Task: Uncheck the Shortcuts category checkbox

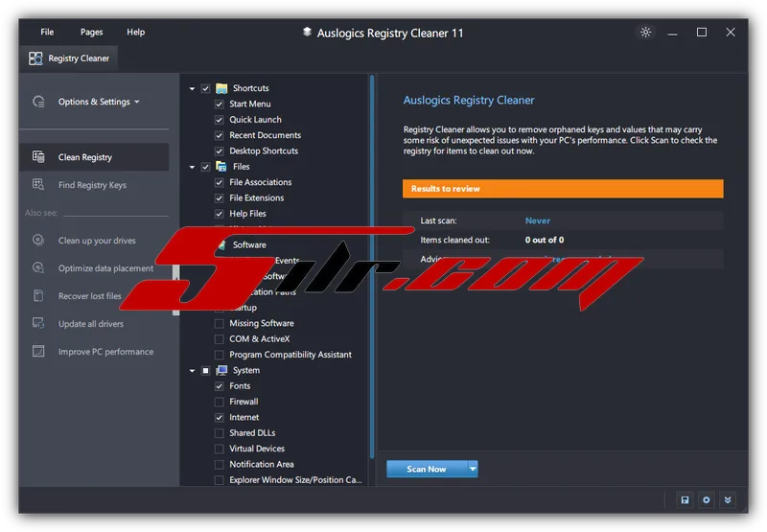Action: (205, 88)
